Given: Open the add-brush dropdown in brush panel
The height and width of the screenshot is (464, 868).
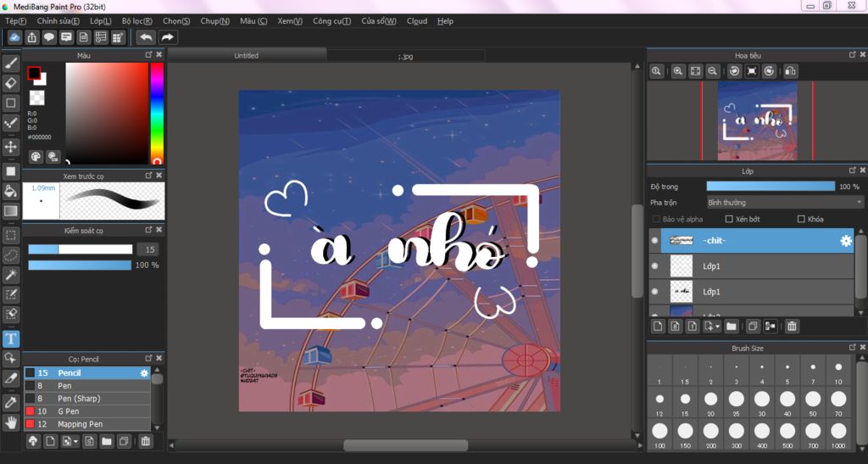Looking at the screenshot, I should pyautogui.click(x=75, y=442).
